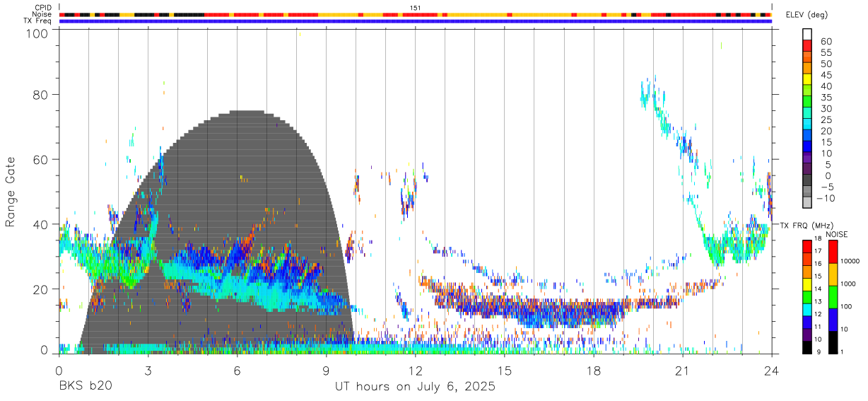Click the elevation colorbar label '15'
868x401 pixels.
826,142
